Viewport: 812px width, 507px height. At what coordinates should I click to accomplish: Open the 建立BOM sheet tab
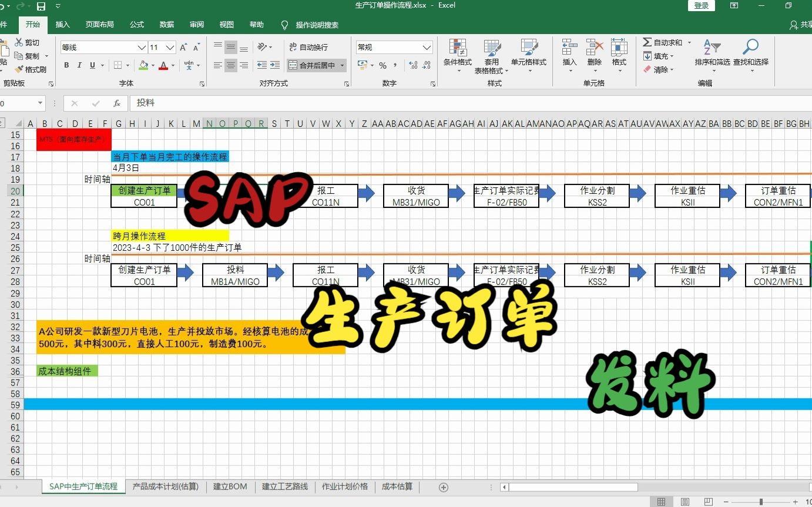(230, 486)
